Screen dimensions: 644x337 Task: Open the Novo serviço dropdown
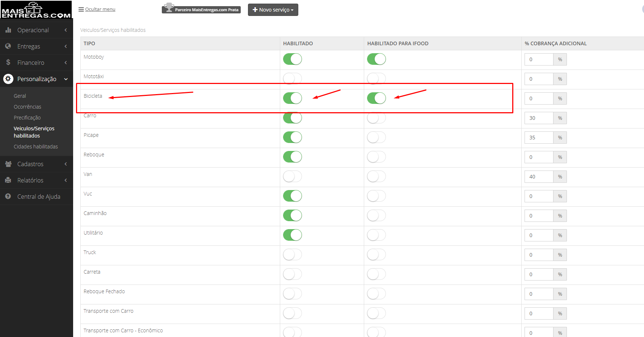(273, 10)
